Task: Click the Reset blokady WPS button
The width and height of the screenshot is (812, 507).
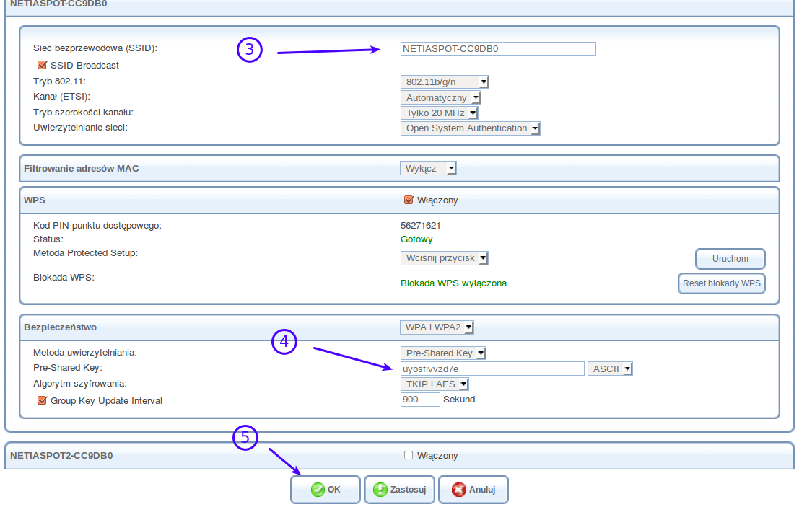Action: [721, 283]
